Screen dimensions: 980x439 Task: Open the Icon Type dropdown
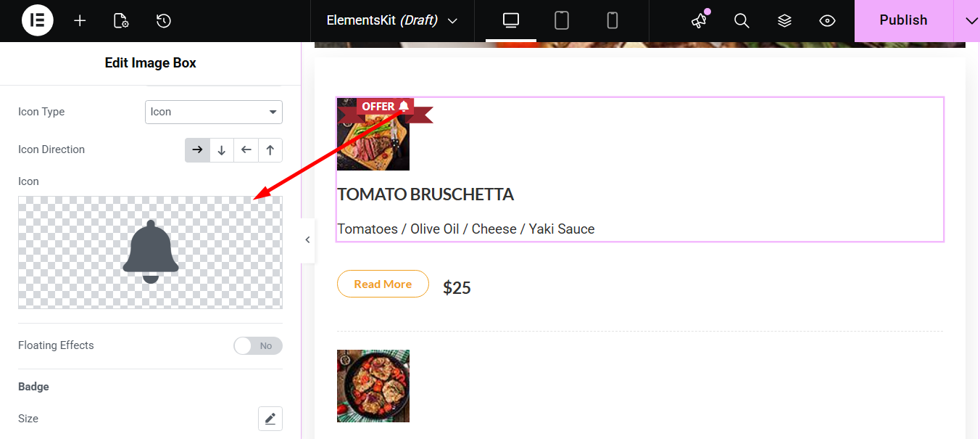click(x=214, y=112)
